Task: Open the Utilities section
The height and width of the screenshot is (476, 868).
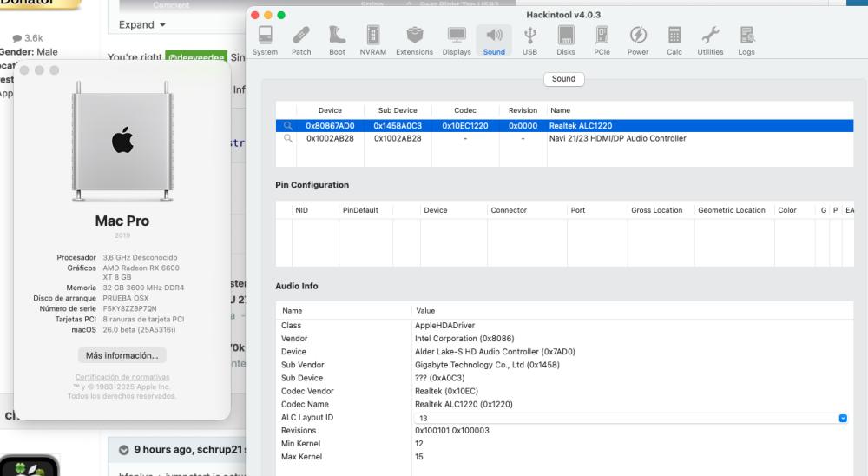Action: 710,41
